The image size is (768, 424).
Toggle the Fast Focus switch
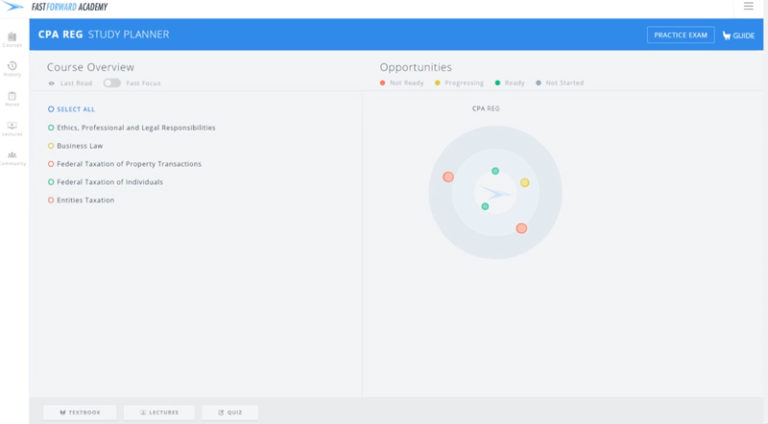point(112,83)
